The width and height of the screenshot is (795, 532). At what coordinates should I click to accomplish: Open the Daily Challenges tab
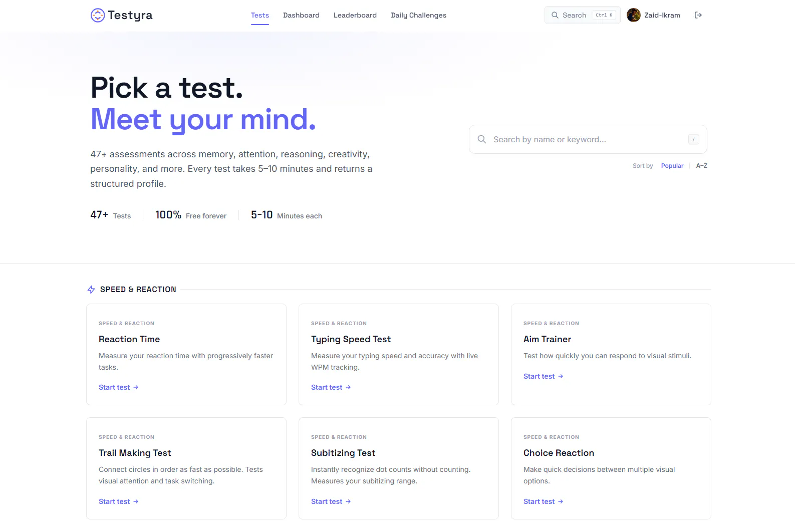click(418, 15)
